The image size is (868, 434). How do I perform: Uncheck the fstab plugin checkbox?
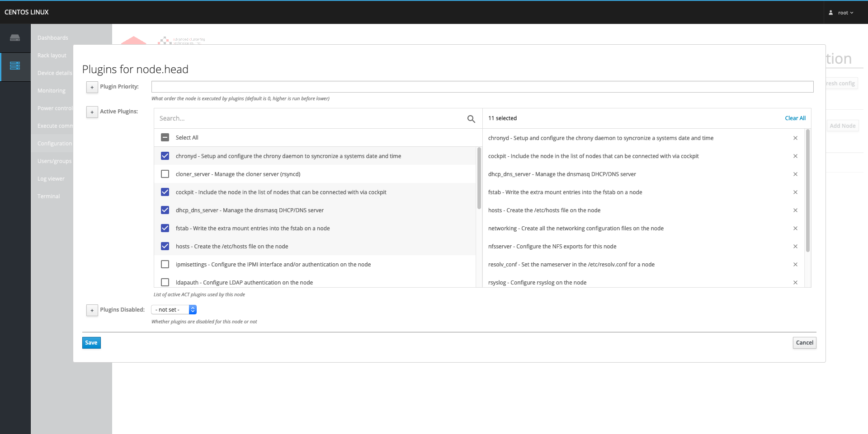[165, 229]
